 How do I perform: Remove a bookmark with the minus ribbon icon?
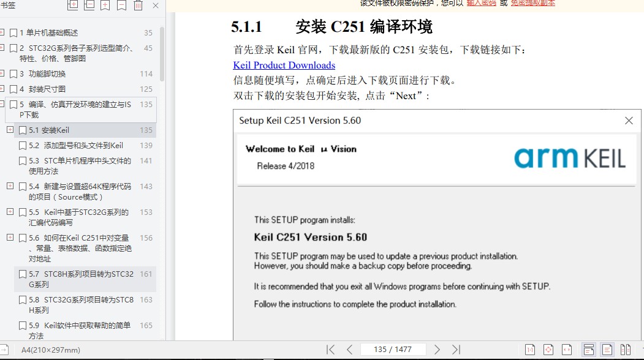tap(122, 5)
